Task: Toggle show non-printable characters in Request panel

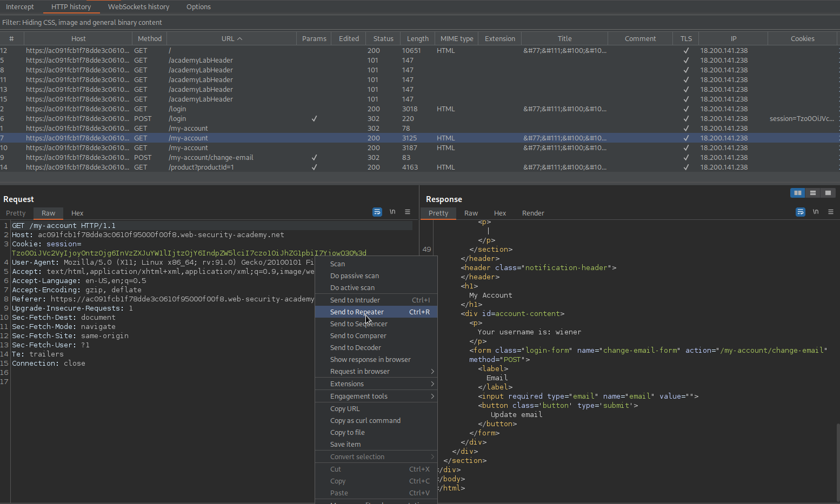Action: (x=392, y=212)
